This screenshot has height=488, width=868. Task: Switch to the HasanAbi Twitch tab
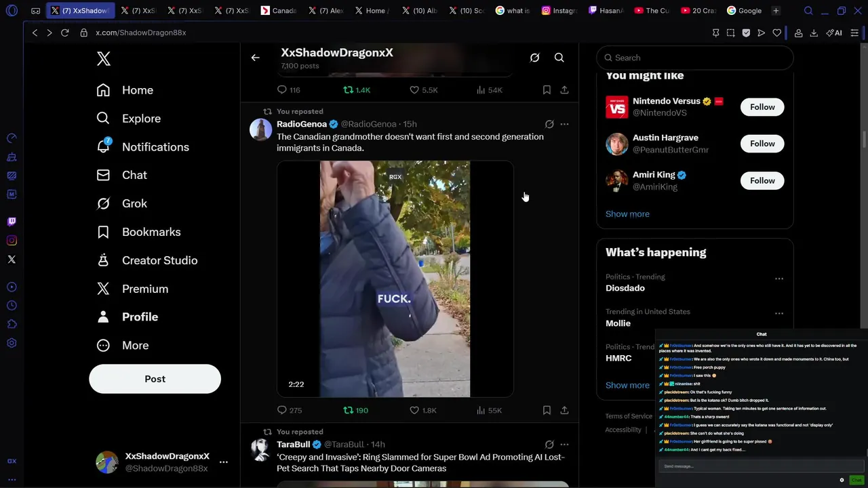(604, 11)
